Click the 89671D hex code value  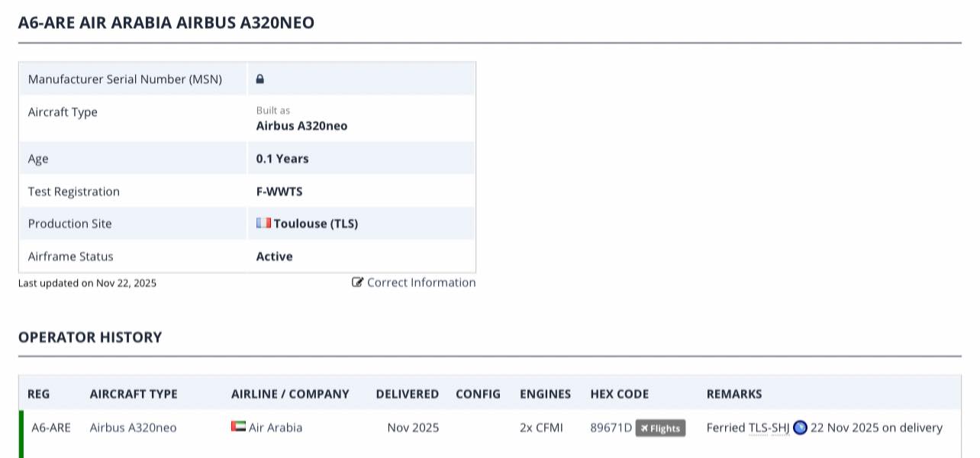point(611,427)
